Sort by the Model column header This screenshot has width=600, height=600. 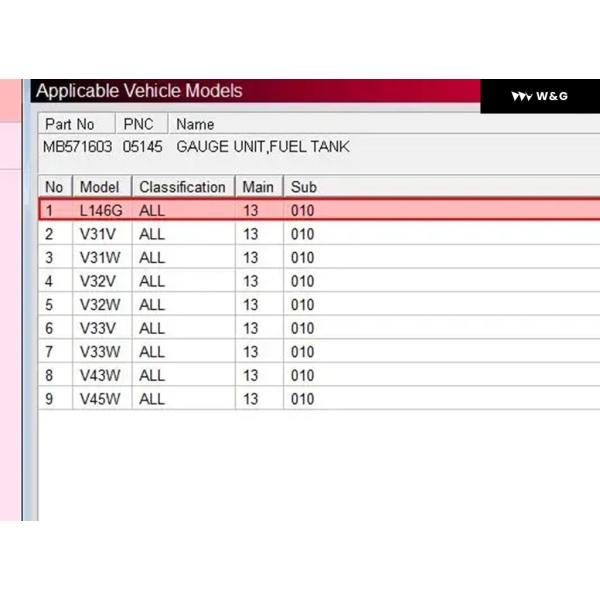coord(100,187)
